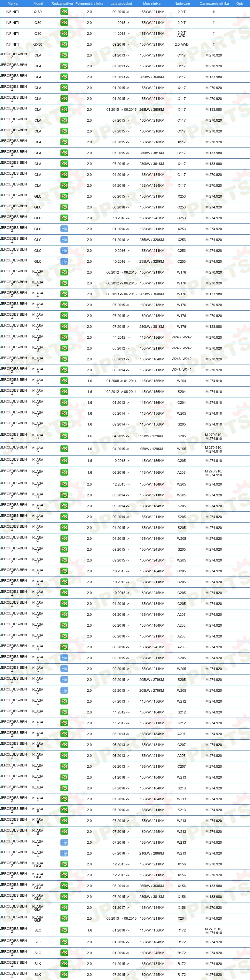Select petrol icon of CLA 01.2013 C117 row
This screenshot has width=250, height=980.
coord(64,55)
